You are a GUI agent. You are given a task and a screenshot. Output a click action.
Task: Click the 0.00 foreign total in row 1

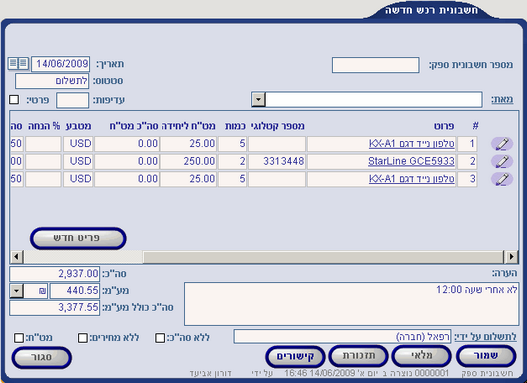[127, 144]
